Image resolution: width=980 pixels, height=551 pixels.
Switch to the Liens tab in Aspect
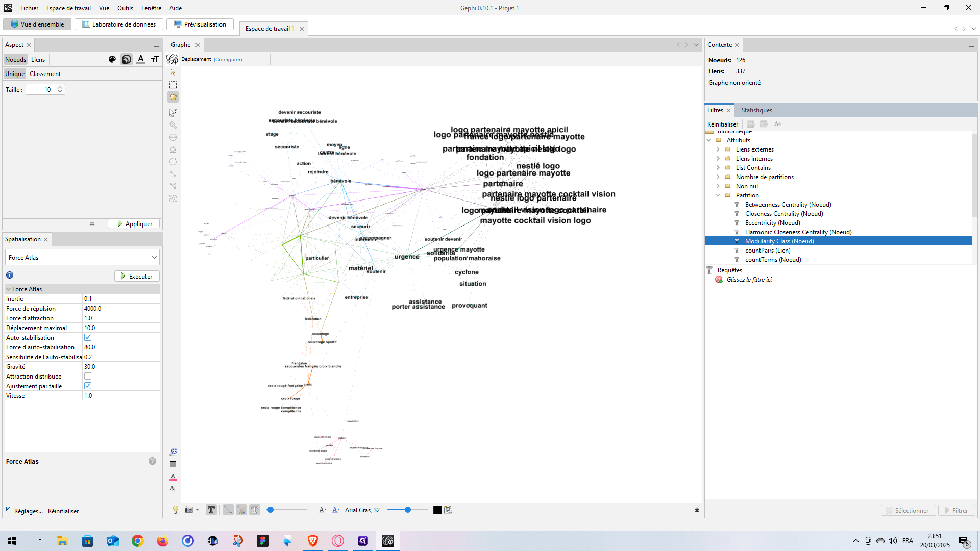pyautogui.click(x=38, y=60)
